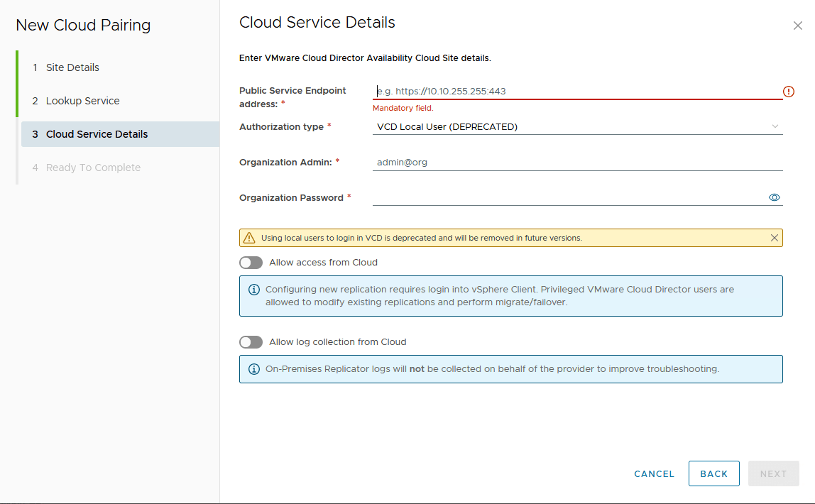The image size is (815, 504).
Task: Click the BACK button
Action: point(713,474)
